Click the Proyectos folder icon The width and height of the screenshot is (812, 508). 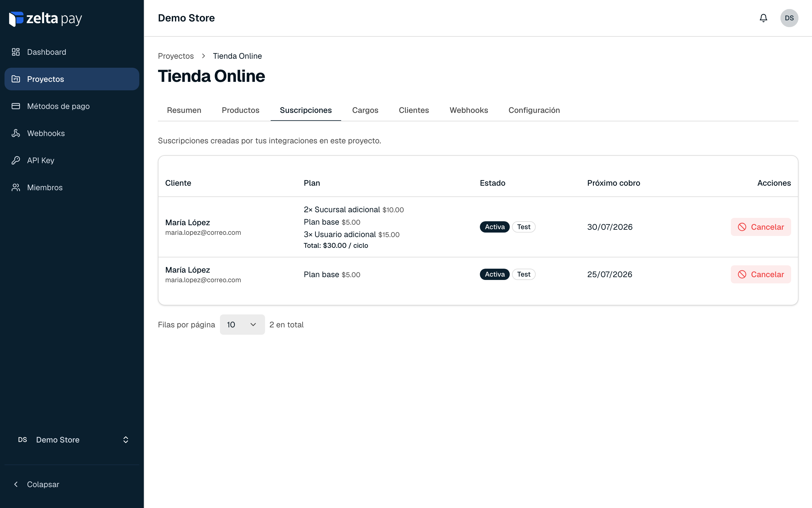point(16,79)
